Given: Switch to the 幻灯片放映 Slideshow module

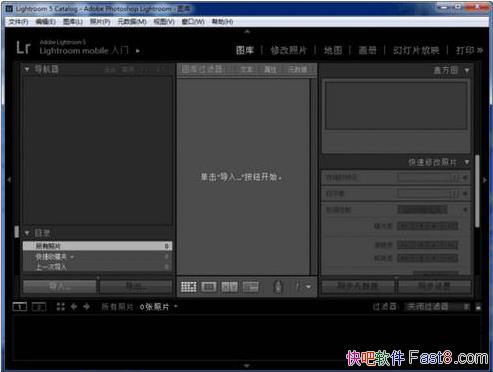Looking at the screenshot, I should 416,50.
